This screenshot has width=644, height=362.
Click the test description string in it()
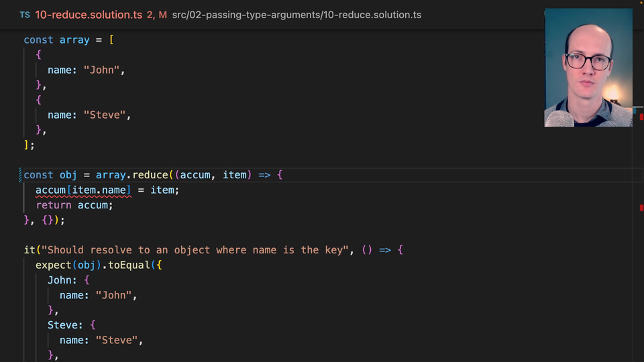coord(196,250)
